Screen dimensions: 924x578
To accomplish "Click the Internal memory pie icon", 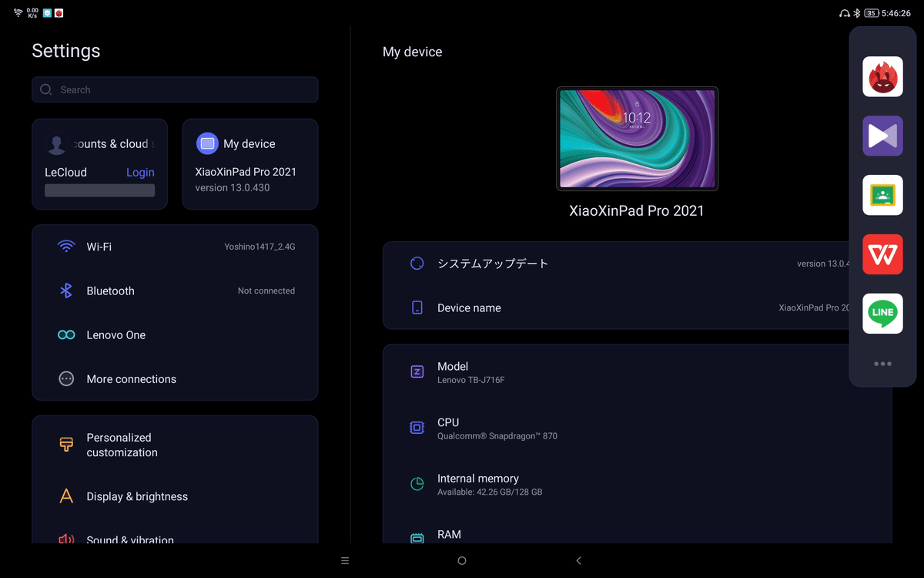I will [417, 484].
